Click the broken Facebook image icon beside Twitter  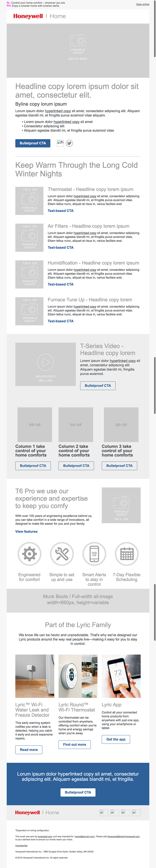60,143
